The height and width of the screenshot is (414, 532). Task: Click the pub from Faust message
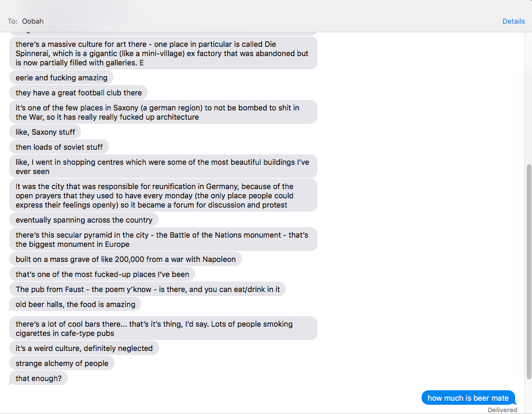click(x=147, y=289)
